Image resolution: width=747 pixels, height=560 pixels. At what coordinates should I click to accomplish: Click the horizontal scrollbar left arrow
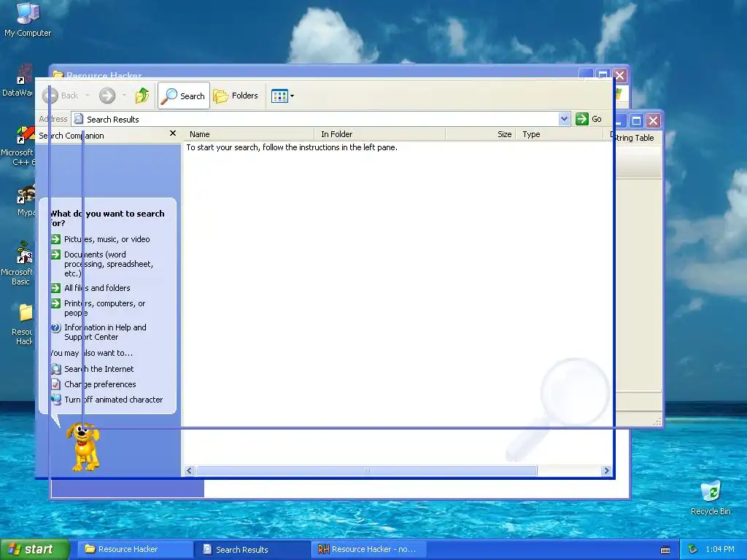click(x=189, y=470)
